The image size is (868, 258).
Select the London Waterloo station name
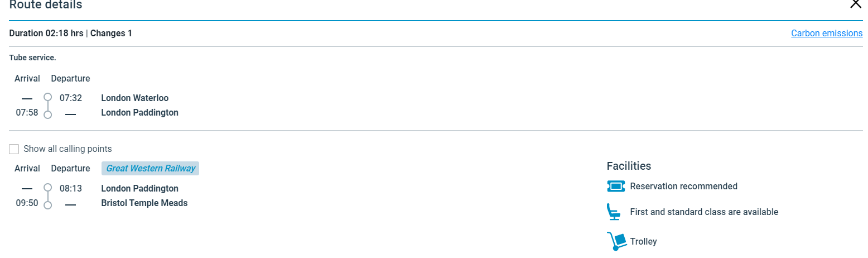tap(134, 98)
